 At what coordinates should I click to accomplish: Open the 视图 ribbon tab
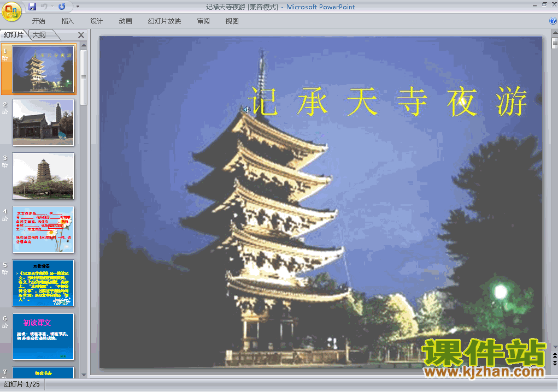pyautogui.click(x=232, y=21)
